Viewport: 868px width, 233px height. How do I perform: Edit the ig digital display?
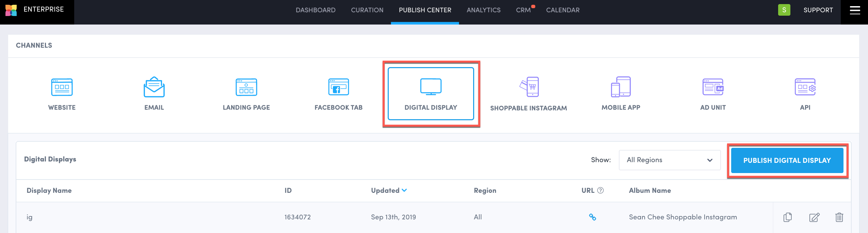point(814,217)
